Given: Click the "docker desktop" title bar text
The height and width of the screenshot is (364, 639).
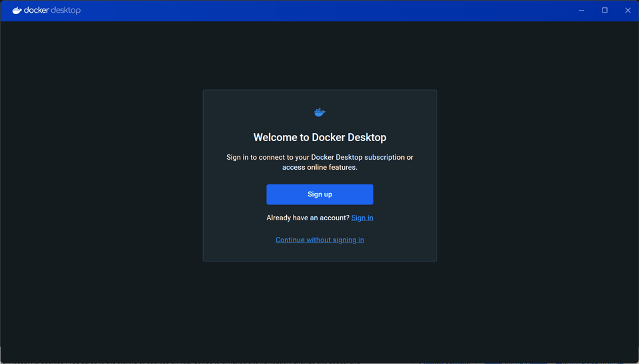Looking at the screenshot, I should point(52,11).
